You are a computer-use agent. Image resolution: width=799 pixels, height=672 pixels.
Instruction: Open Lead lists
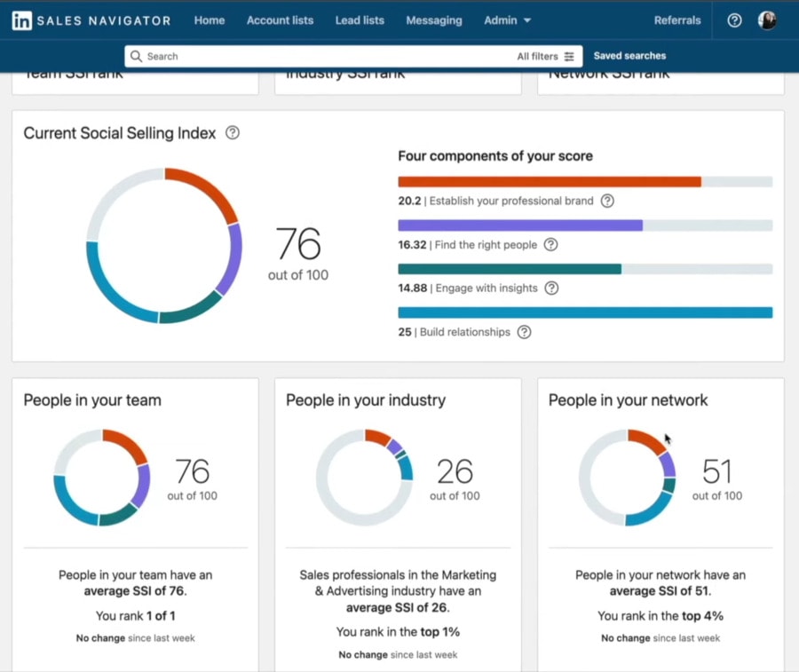click(x=360, y=20)
